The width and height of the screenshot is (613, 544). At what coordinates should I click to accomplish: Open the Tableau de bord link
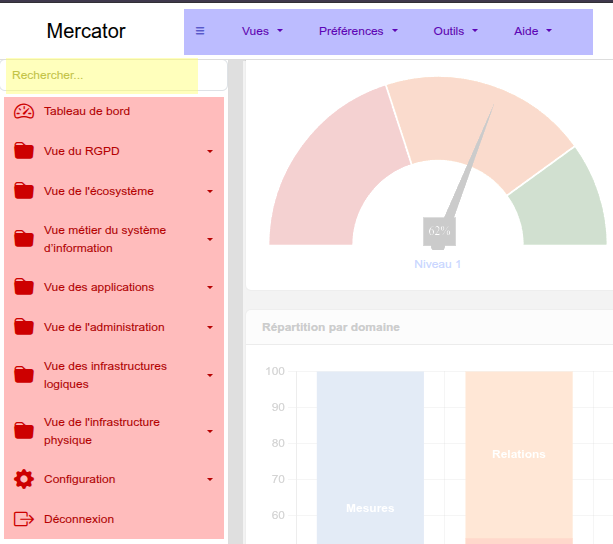pos(87,111)
